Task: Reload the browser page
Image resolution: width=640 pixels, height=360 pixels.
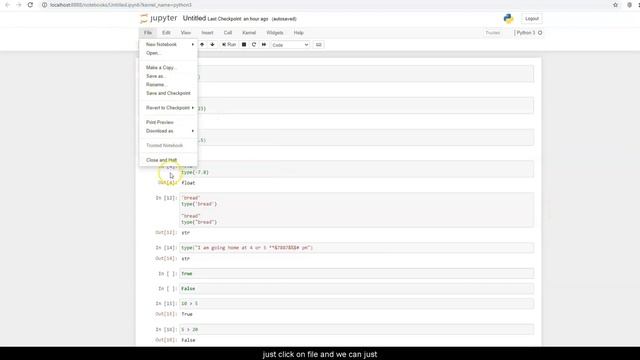Action: click(x=30, y=5)
